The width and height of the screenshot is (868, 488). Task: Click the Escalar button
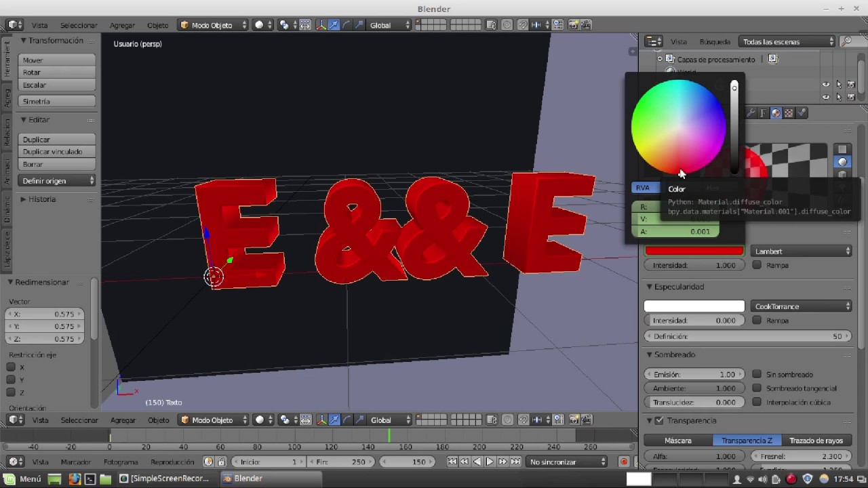coord(57,85)
